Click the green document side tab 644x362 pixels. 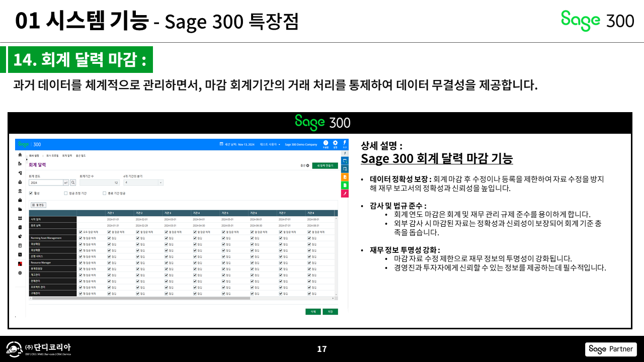coord(345,185)
